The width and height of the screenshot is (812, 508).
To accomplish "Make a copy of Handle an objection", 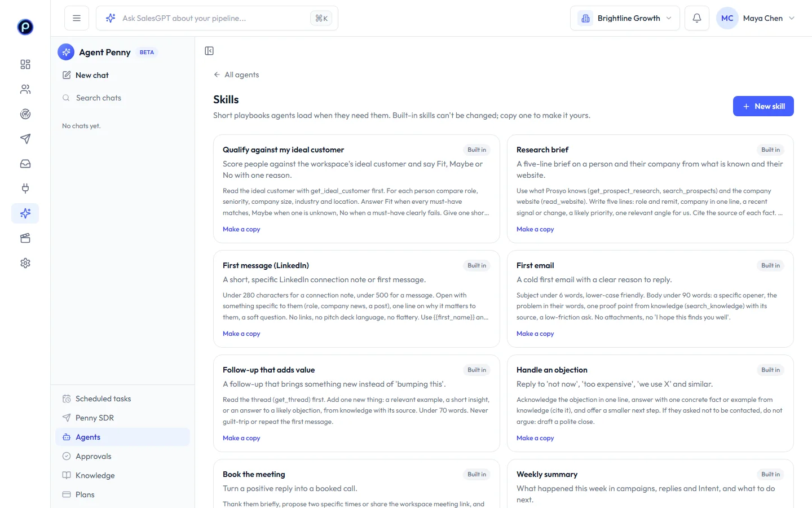I will pyautogui.click(x=535, y=438).
